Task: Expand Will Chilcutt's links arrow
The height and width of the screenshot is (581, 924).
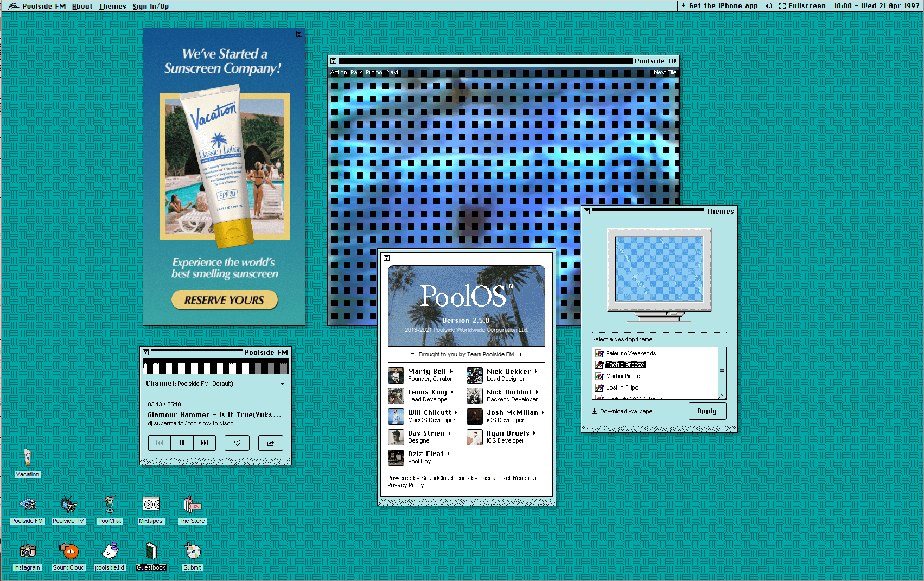Action: [456, 413]
